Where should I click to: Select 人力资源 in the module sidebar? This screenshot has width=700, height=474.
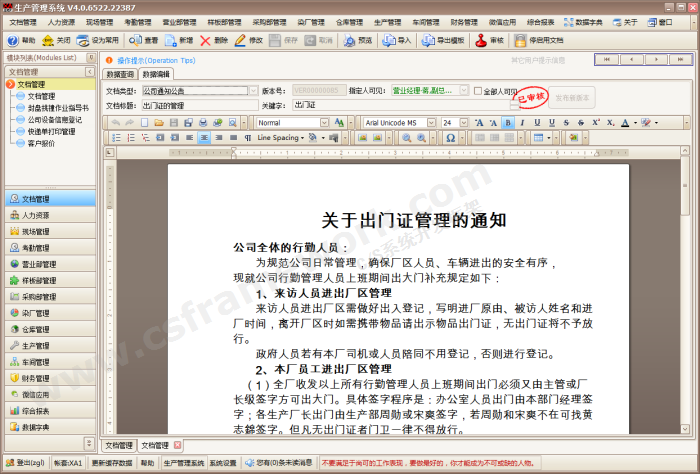(35, 215)
